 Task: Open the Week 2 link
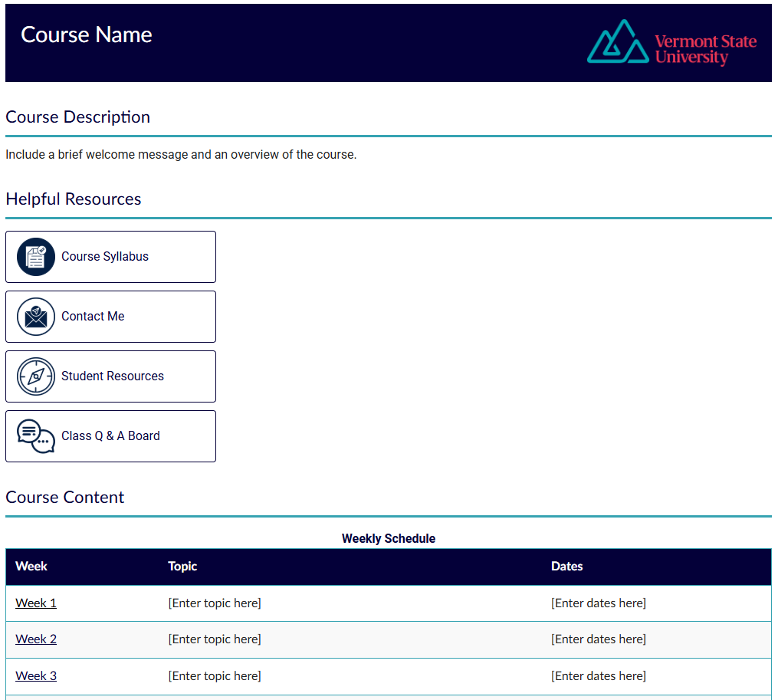pyautogui.click(x=36, y=639)
